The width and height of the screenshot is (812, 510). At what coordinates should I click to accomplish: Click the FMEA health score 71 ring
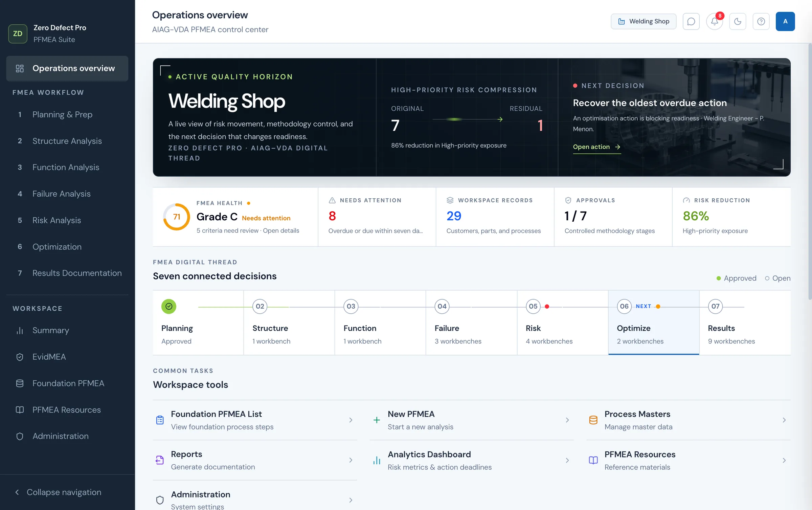[x=177, y=217]
